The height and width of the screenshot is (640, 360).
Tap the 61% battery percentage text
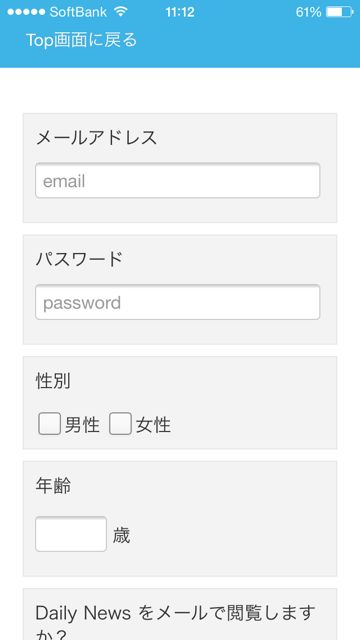[308, 12]
